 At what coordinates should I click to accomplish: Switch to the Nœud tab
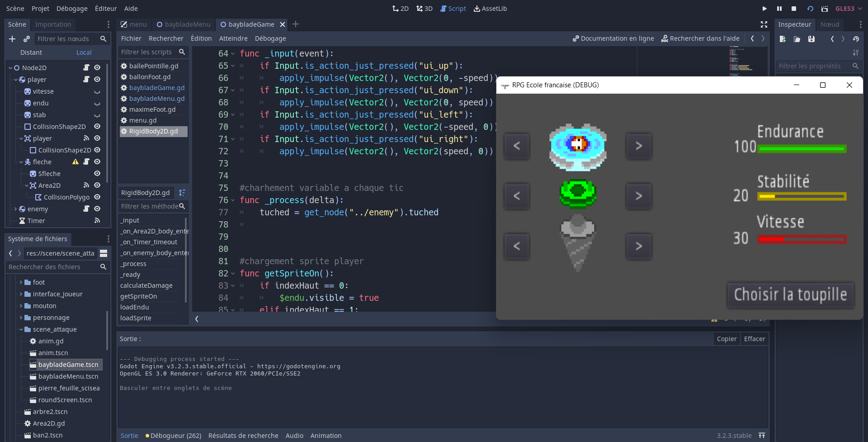click(x=830, y=24)
